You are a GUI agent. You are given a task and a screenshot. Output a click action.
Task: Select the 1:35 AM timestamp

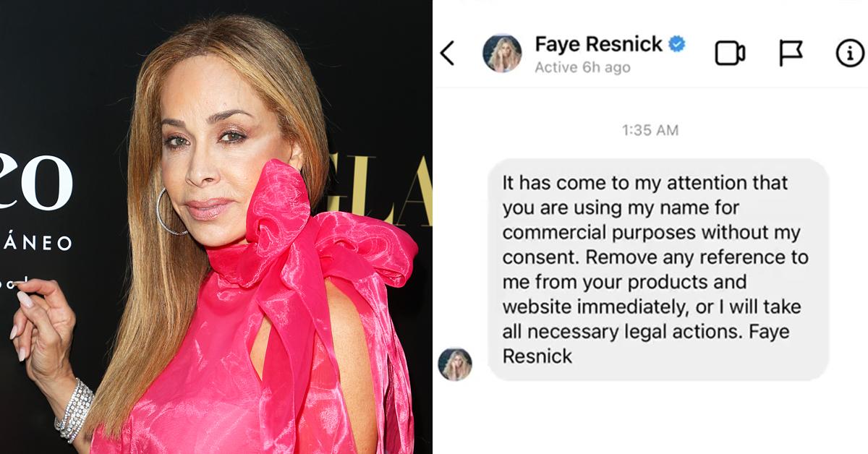[650, 131]
